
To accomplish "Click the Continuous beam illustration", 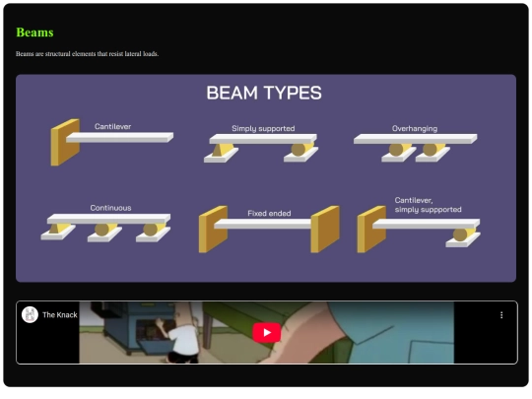I will 105,228.
